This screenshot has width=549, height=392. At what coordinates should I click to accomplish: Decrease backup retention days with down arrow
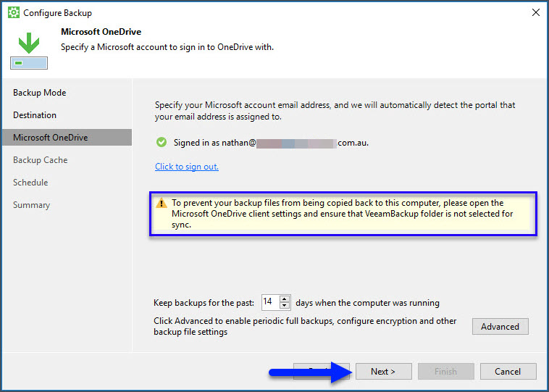point(285,306)
